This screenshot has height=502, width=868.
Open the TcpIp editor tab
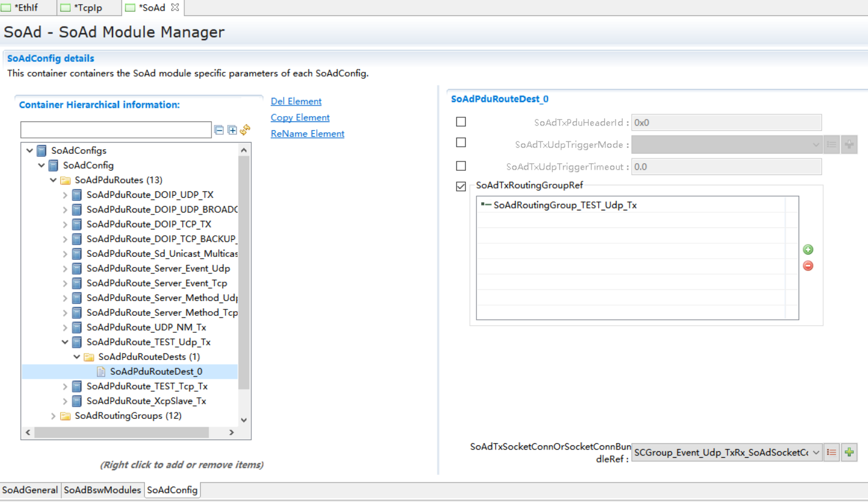click(88, 8)
